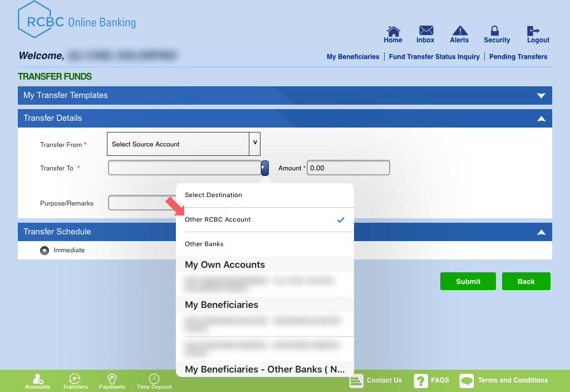Go to the Home icon
Viewport: 570px width, 392px height.
(x=393, y=31)
